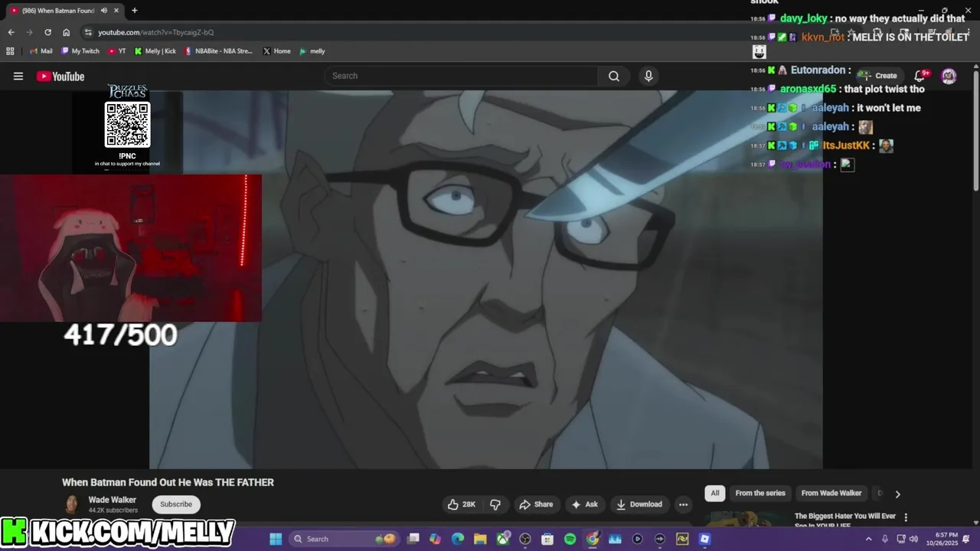980x551 pixels.
Task: Click the taskbar Search box
Action: [x=345, y=540]
